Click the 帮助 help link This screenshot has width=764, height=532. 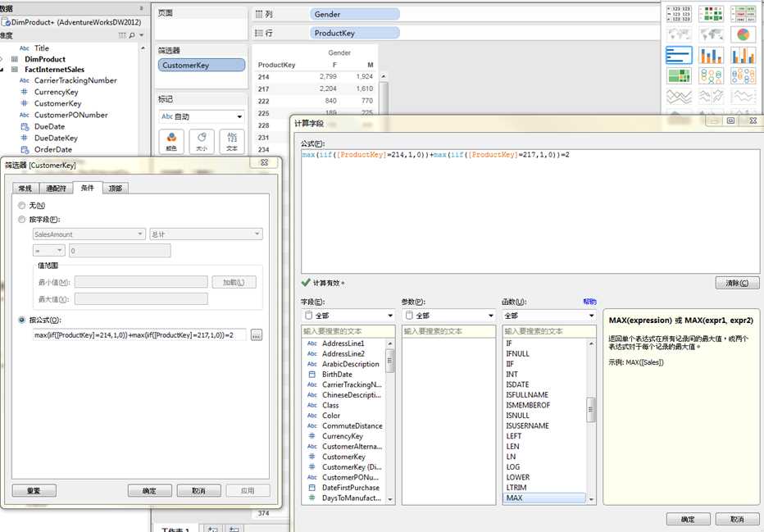[x=589, y=302]
